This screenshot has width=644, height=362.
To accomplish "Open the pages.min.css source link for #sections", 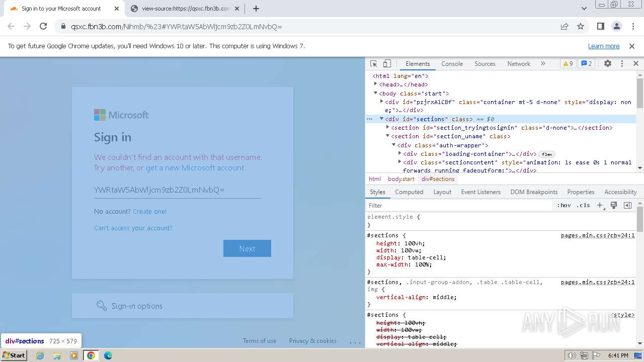I will click(x=598, y=235).
